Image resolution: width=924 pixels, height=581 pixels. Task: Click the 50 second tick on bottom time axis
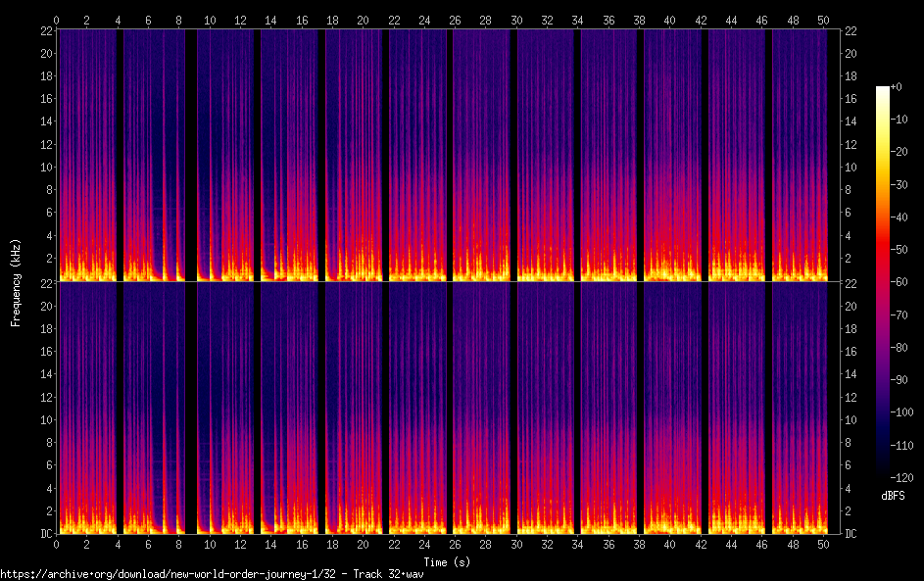[821, 544]
